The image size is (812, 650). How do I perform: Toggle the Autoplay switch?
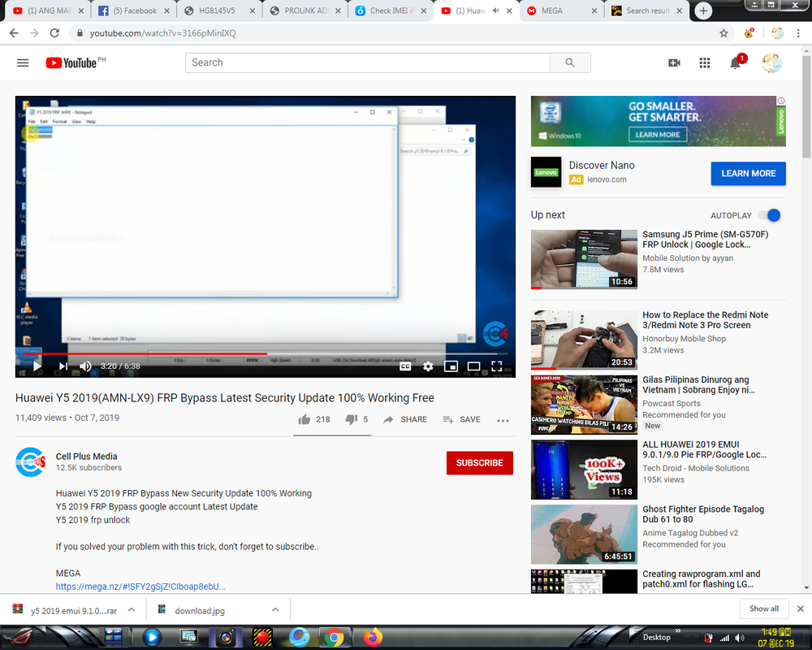(x=770, y=215)
